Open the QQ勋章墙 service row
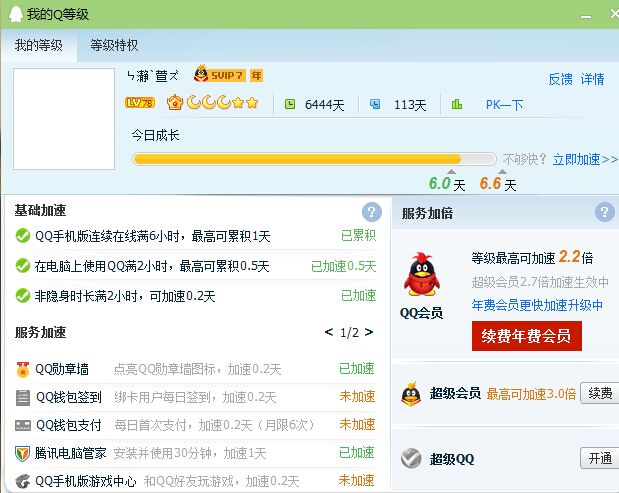 [x=195, y=369]
